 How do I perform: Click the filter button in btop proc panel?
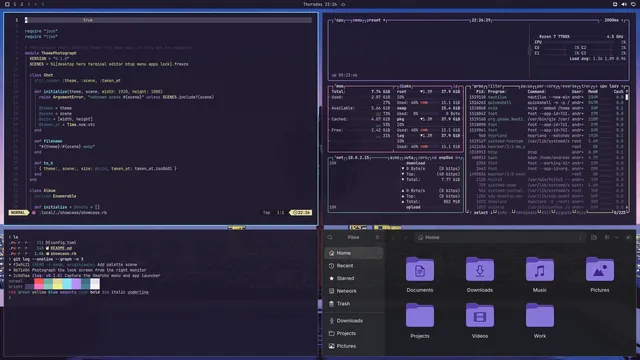tap(495, 86)
